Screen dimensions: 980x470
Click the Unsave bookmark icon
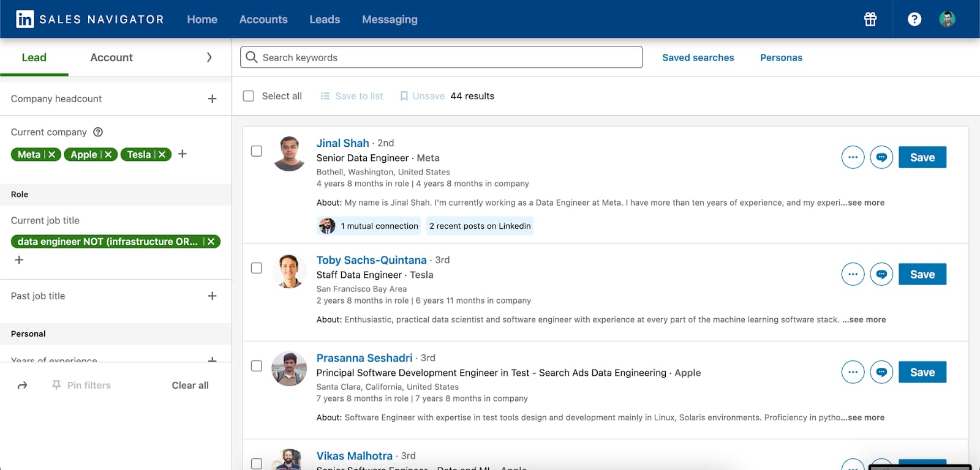404,96
